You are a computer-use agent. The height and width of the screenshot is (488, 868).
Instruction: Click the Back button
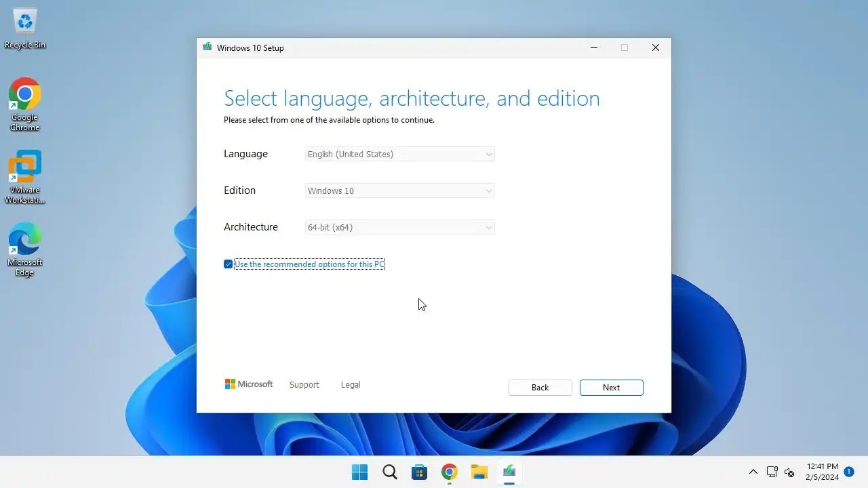tap(540, 388)
